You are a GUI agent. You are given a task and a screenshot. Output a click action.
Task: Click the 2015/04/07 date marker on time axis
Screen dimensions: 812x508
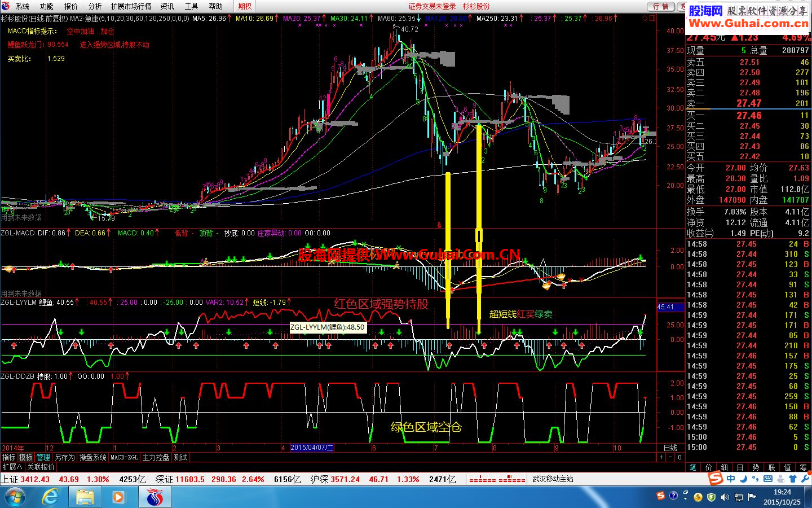(312, 448)
